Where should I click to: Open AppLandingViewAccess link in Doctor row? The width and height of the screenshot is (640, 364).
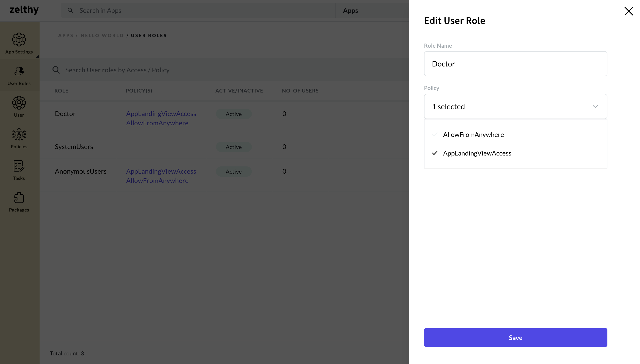coord(161,113)
